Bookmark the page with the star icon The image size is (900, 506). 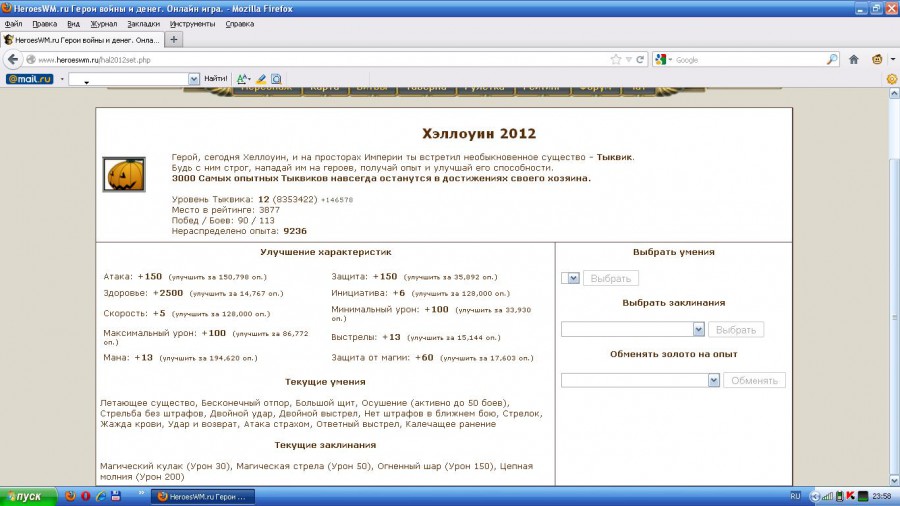(x=616, y=59)
